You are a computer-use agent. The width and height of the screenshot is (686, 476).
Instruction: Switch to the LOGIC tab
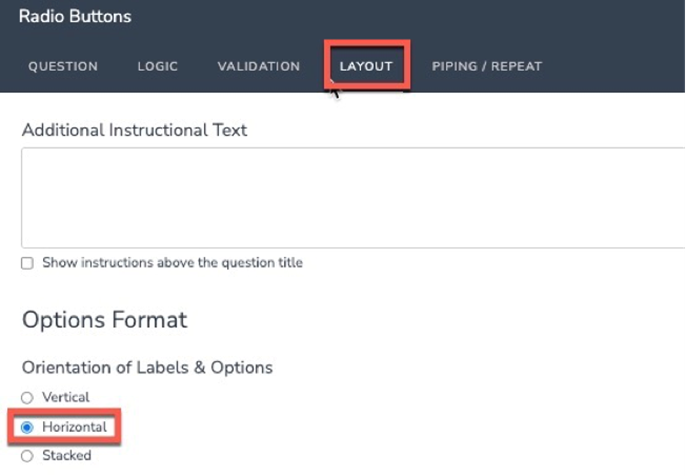click(157, 67)
